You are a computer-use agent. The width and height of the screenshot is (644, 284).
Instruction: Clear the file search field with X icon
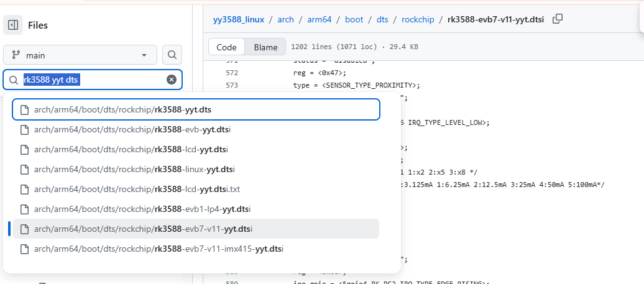172,80
